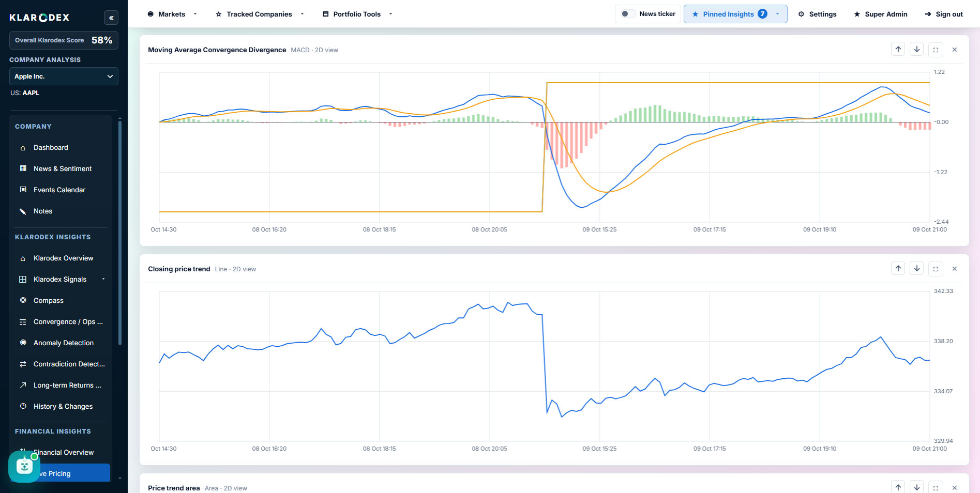Open Long-term Returns item
The width and height of the screenshot is (980, 493).
click(x=61, y=386)
